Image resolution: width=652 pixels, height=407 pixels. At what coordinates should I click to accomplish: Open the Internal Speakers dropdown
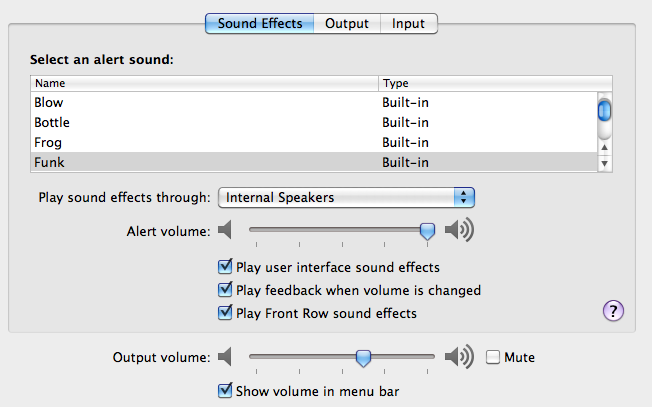346,197
